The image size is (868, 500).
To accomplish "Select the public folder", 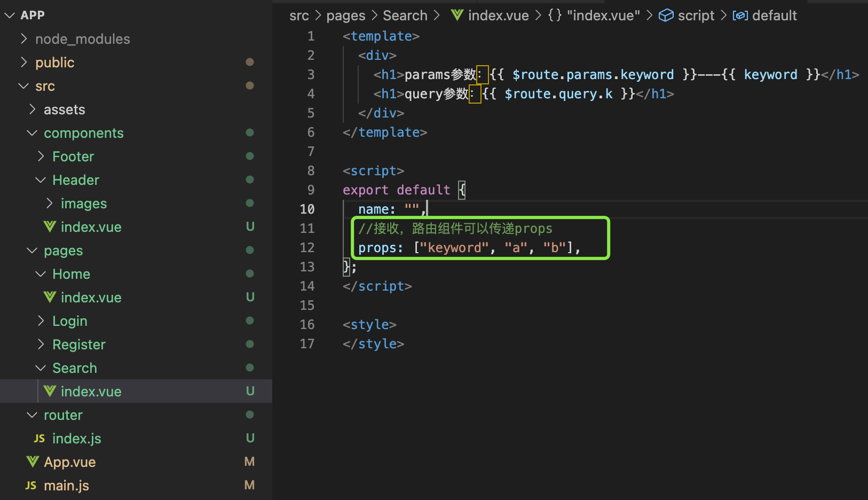I will [x=54, y=62].
